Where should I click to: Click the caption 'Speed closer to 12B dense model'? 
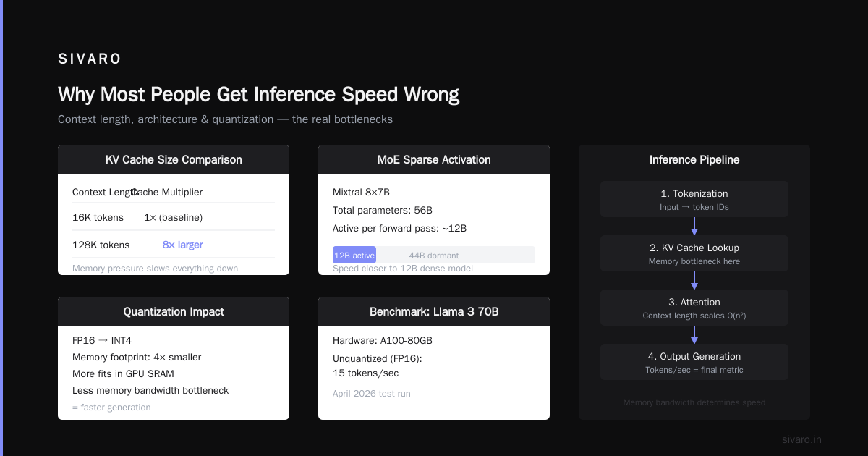(x=403, y=269)
